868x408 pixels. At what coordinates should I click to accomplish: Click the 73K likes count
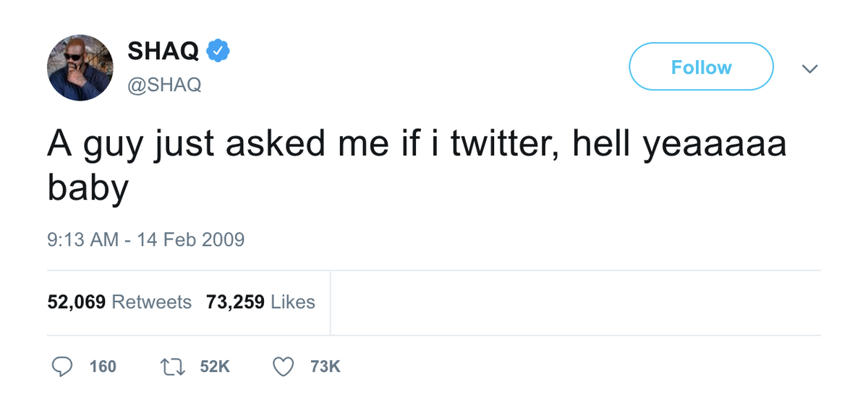[325, 367]
